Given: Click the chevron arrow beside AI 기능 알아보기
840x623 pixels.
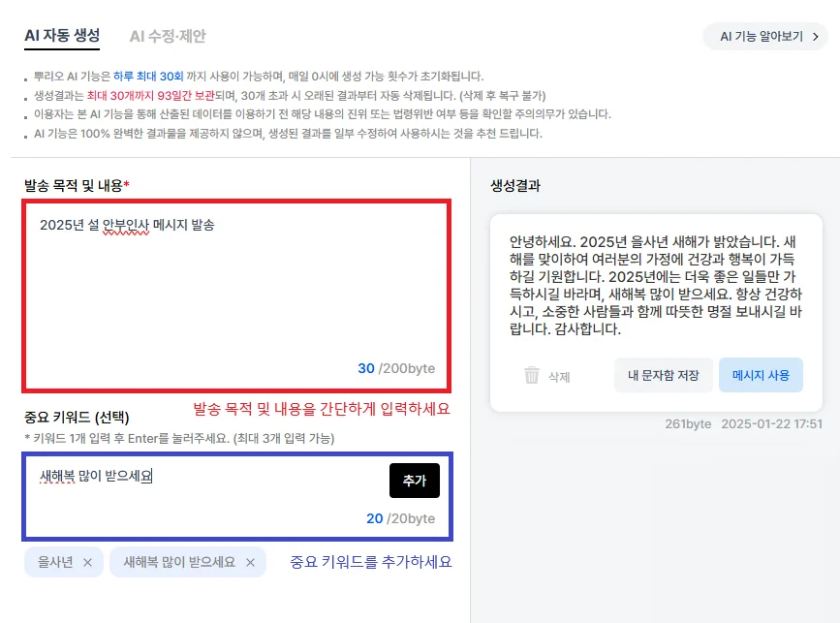Looking at the screenshot, I should coord(815,37).
